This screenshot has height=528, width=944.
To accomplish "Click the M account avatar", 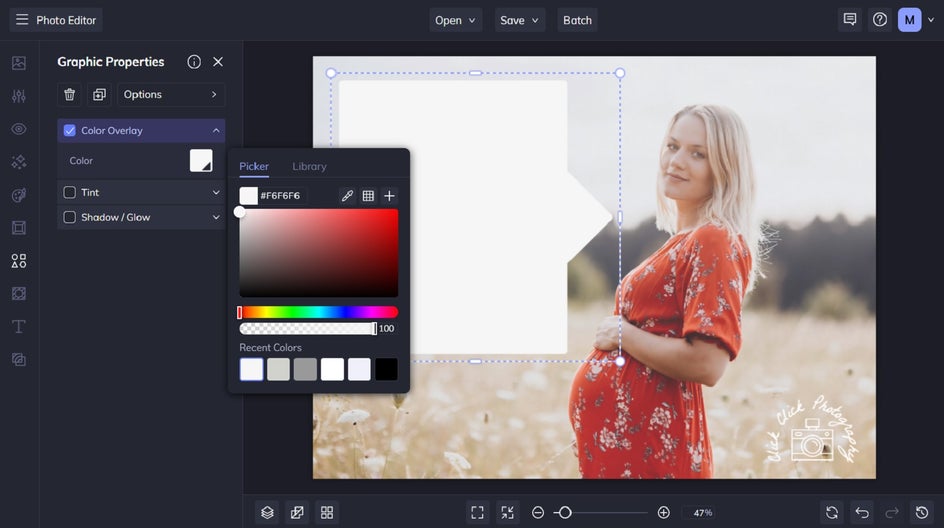I will pos(910,20).
